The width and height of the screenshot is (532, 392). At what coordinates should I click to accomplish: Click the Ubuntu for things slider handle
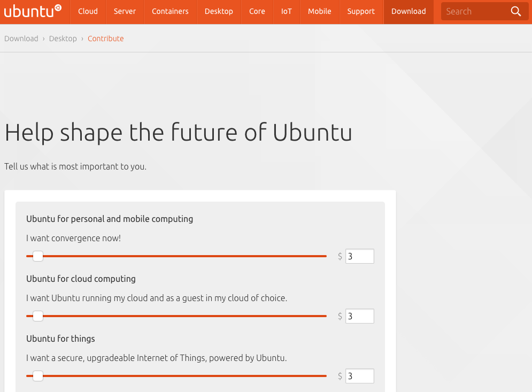pos(38,376)
